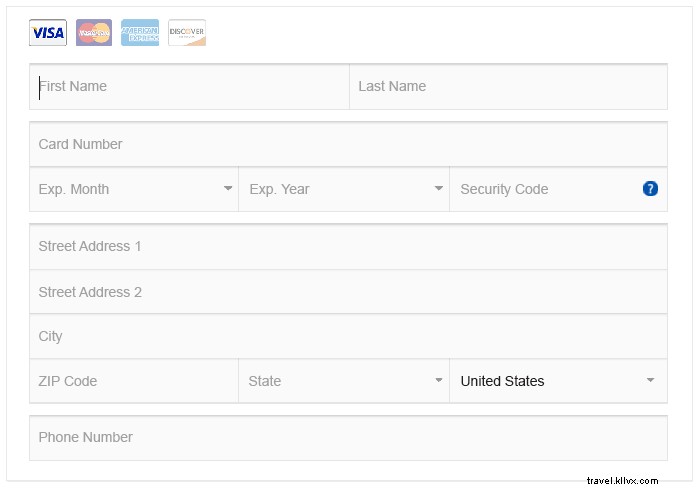The height and width of the screenshot is (489, 700).
Task: Click the MasterCard logo icon
Action: (x=94, y=33)
